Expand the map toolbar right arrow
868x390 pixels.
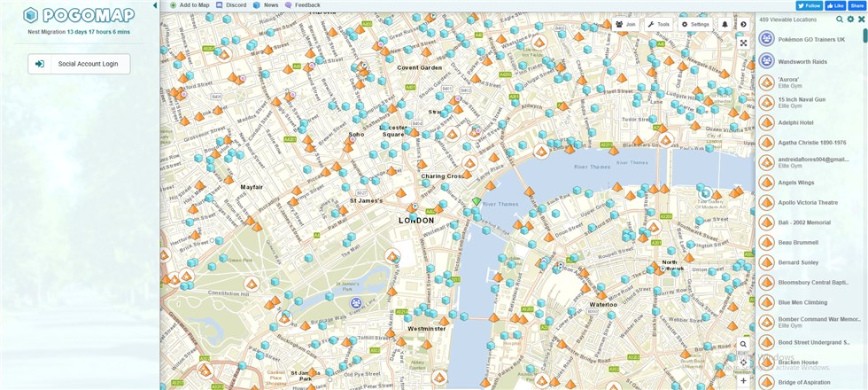coord(743,25)
